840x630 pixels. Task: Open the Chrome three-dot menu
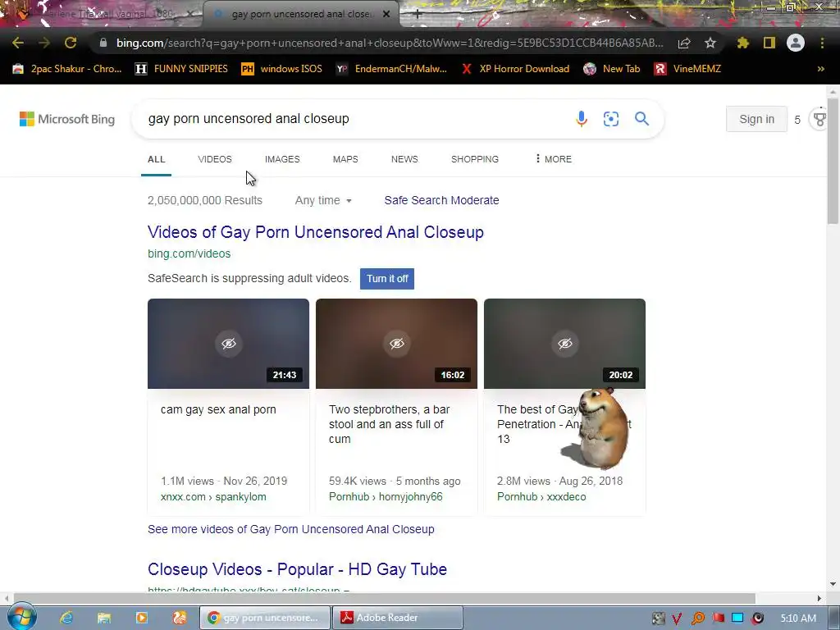(x=822, y=43)
